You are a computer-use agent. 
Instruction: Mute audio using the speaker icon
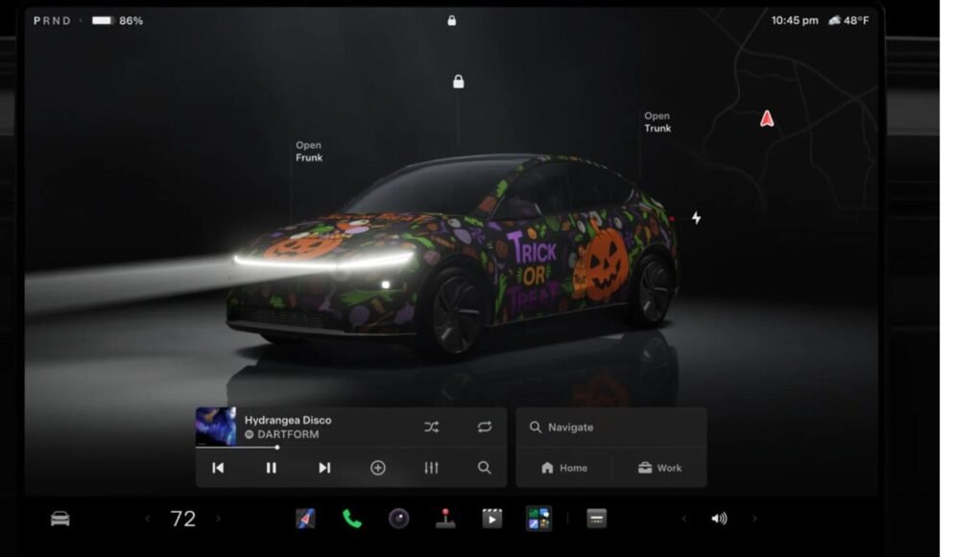719,519
